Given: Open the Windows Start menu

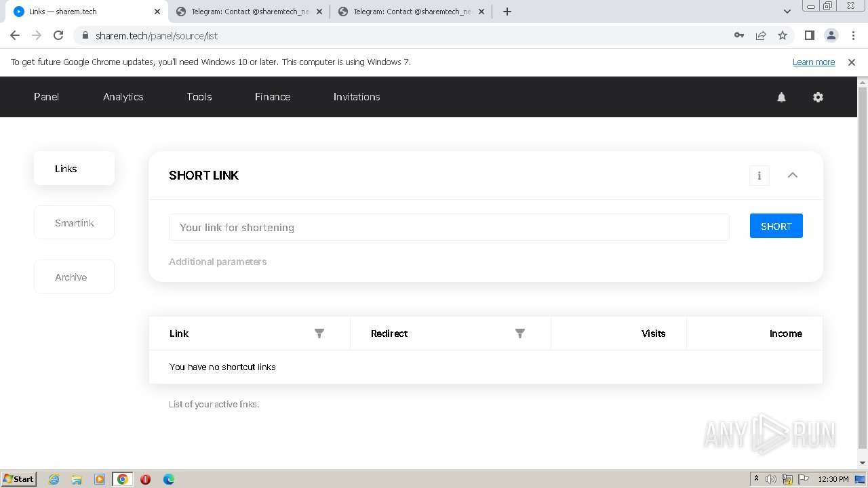Looking at the screenshot, I should [x=19, y=479].
